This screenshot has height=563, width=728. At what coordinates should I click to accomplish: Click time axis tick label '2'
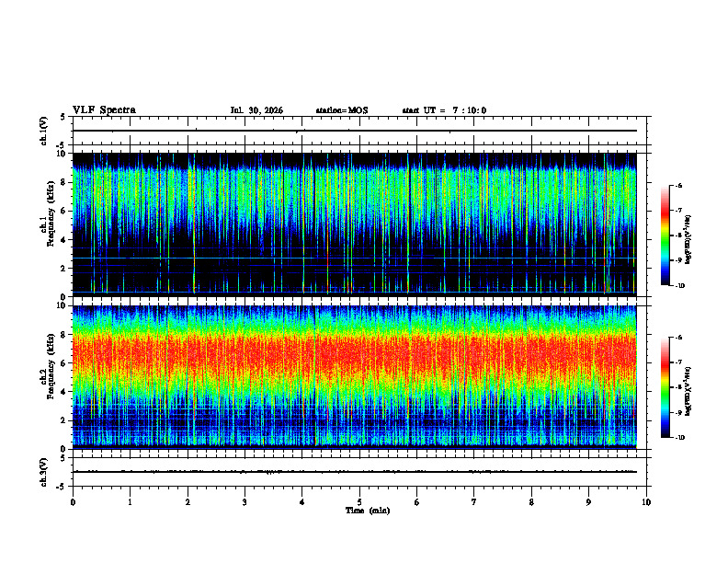click(x=188, y=502)
